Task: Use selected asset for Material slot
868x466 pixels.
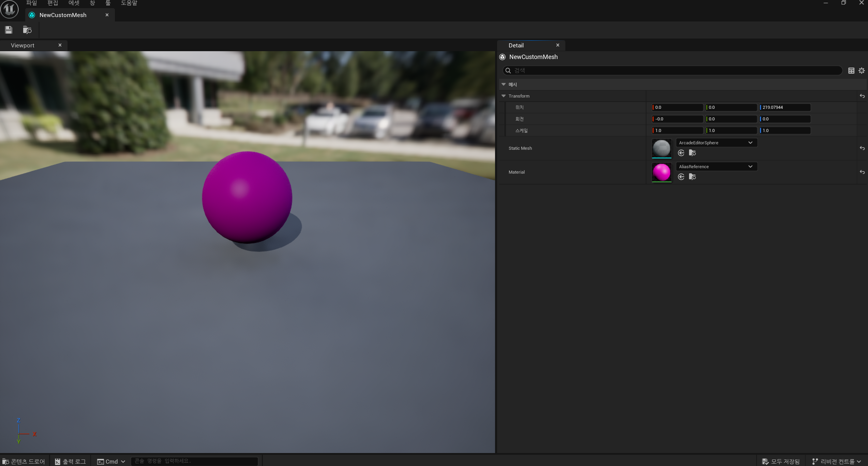Action: pos(681,177)
